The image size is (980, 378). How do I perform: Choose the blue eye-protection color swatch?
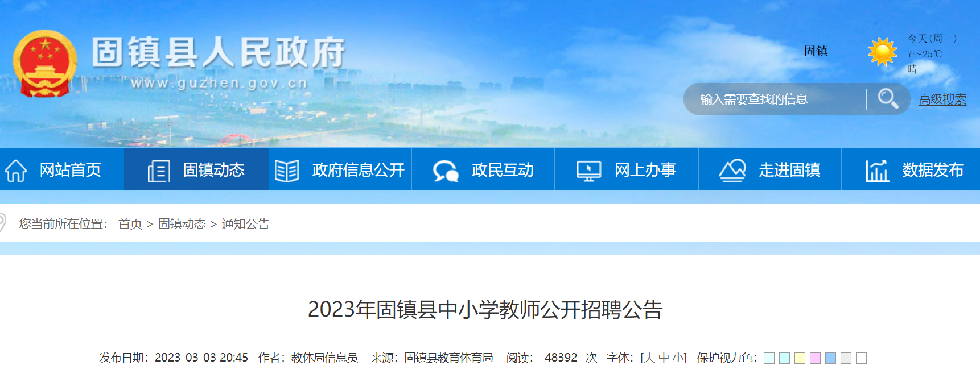(830, 358)
